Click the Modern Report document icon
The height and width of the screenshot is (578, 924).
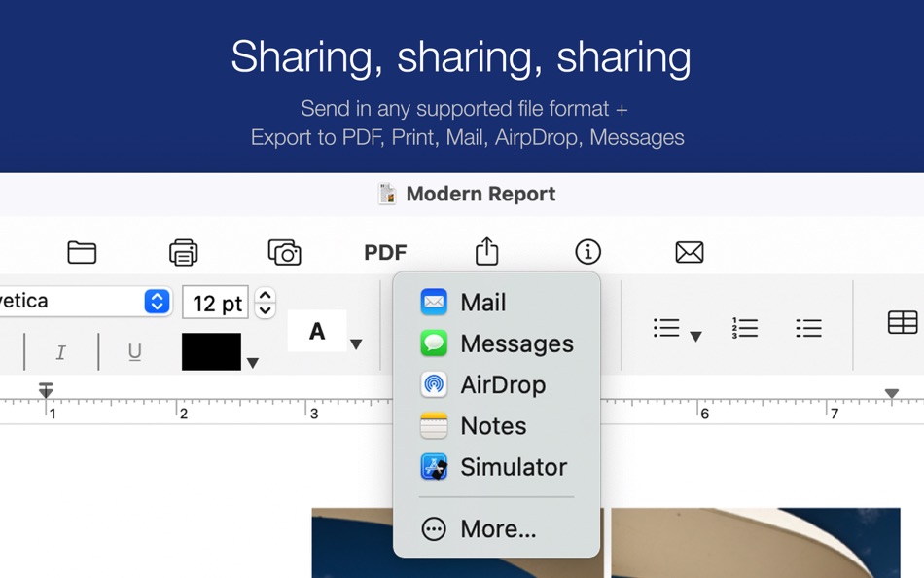[387, 194]
